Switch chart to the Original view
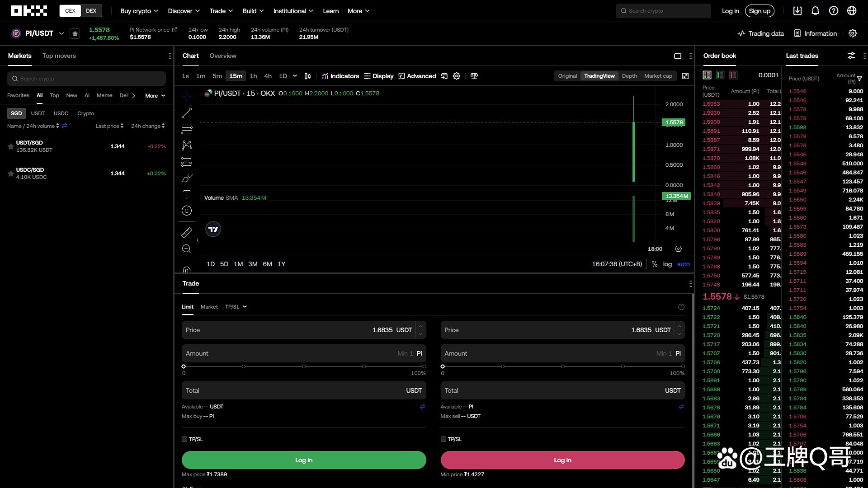The height and width of the screenshot is (488, 868). 567,76
